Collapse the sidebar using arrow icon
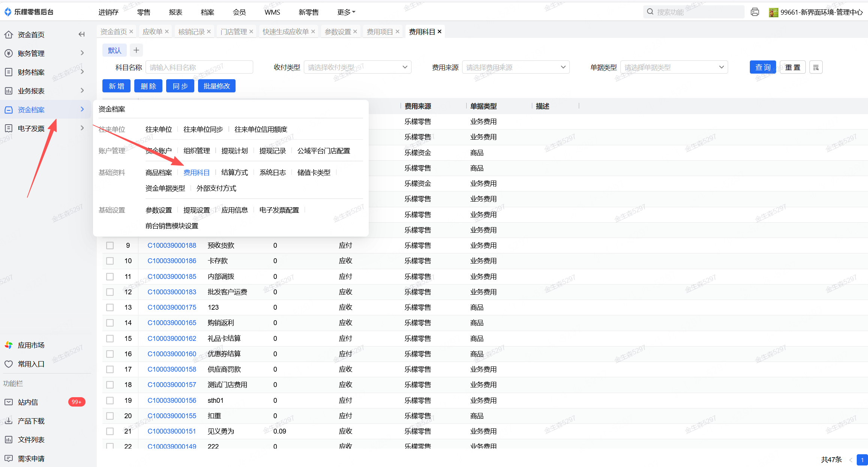The image size is (868, 467). [81, 35]
